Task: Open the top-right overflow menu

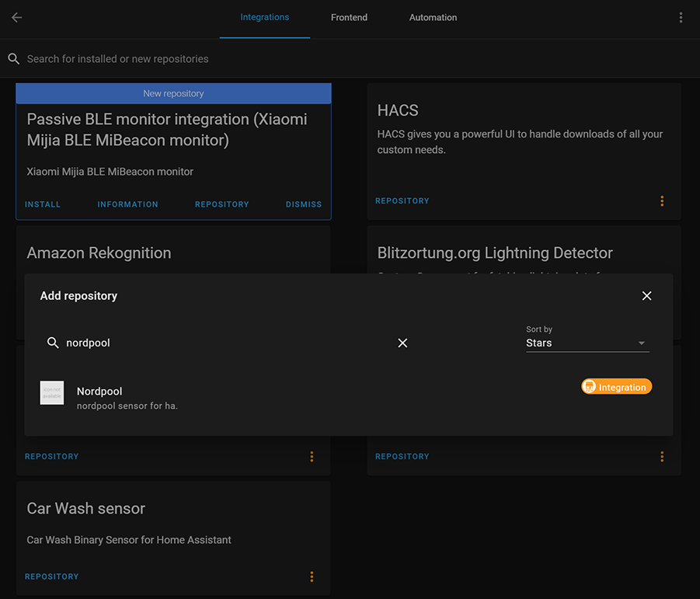Action: pyautogui.click(x=681, y=17)
